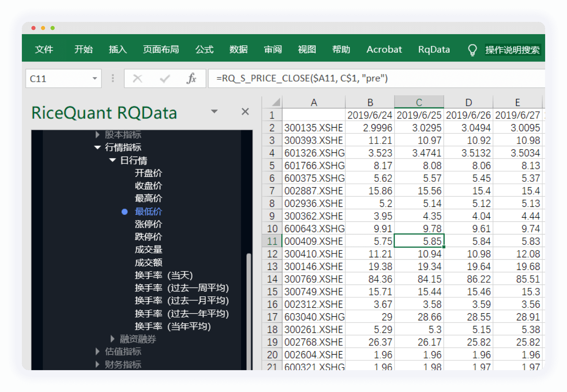This screenshot has height=392, width=567.
Task: Open the 公式 ribbon tab
Action: click(x=204, y=50)
